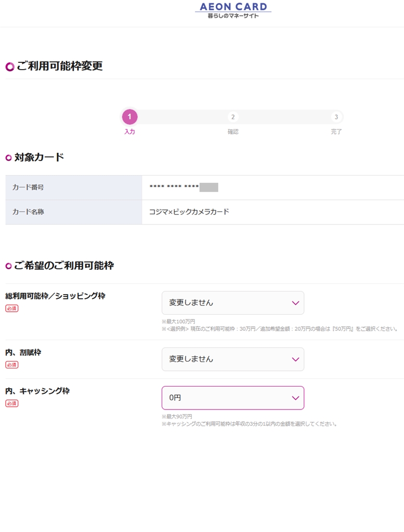Click the 必須 badge under 総利用可能枠／ショッピング枠
The height and width of the screenshot is (532, 404).
11,308
